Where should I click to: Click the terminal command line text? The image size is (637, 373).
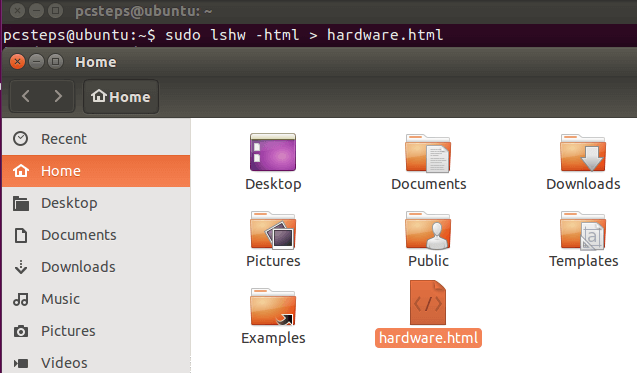(x=223, y=35)
